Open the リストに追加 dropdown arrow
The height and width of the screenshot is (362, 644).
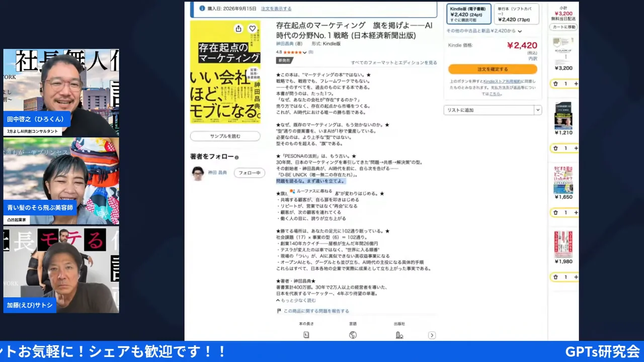click(538, 110)
